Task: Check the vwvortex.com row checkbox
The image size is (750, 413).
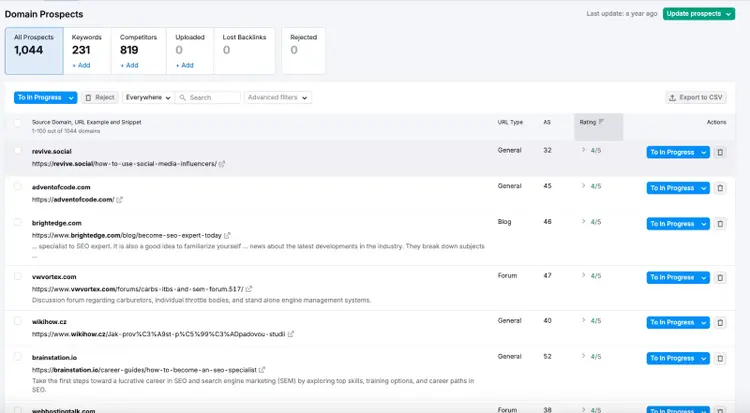Action: click(18, 276)
